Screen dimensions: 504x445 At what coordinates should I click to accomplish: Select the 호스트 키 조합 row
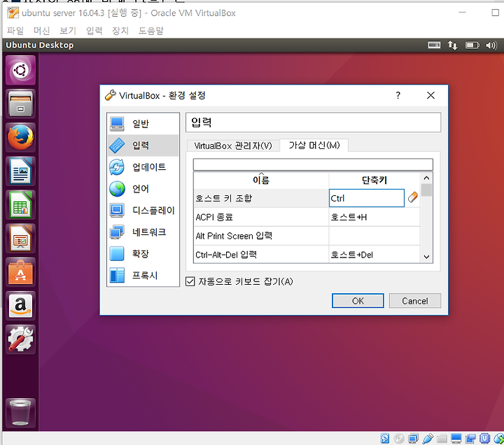pos(261,198)
